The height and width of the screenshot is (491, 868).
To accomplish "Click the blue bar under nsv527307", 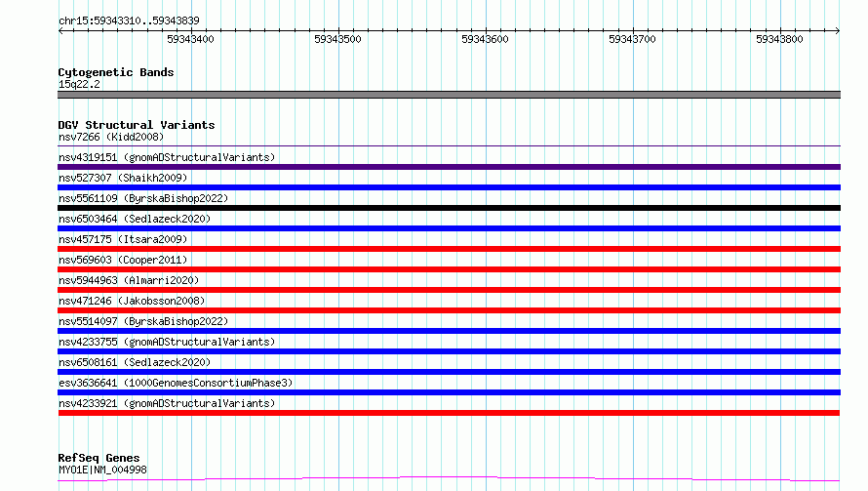I will coord(449,187).
